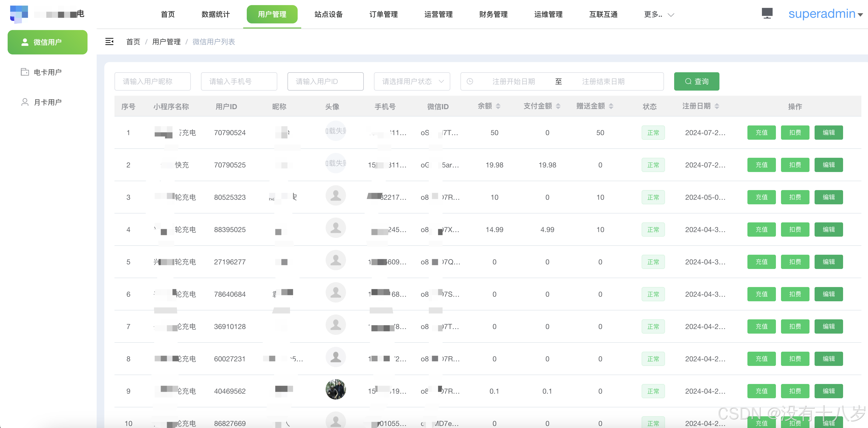Image resolution: width=868 pixels, height=428 pixels.
Task: Sort by 注册日期 column arrows
Action: coord(717,106)
